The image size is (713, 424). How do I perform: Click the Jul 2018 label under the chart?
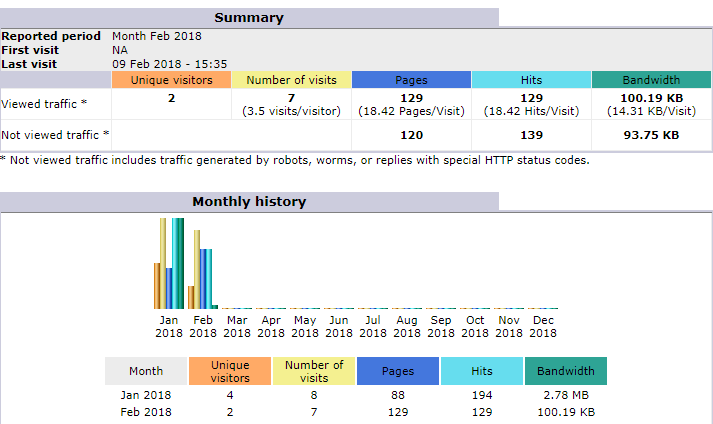[373, 327]
